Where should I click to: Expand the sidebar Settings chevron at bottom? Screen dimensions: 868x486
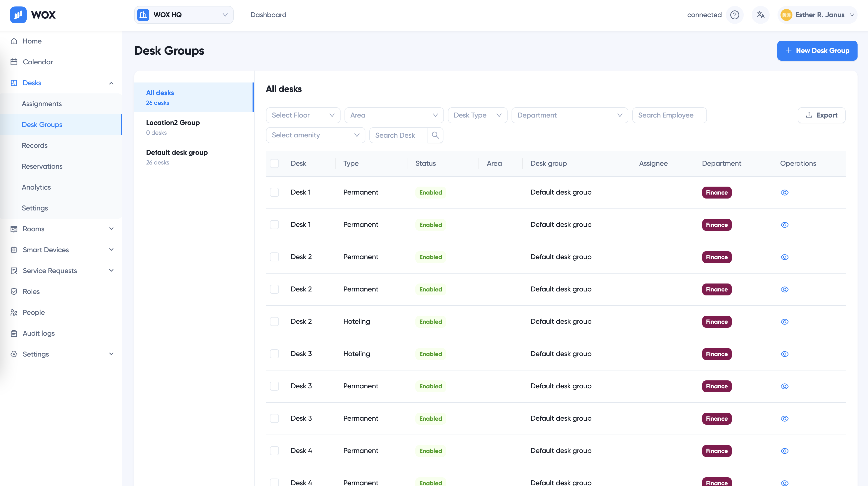[111, 354]
